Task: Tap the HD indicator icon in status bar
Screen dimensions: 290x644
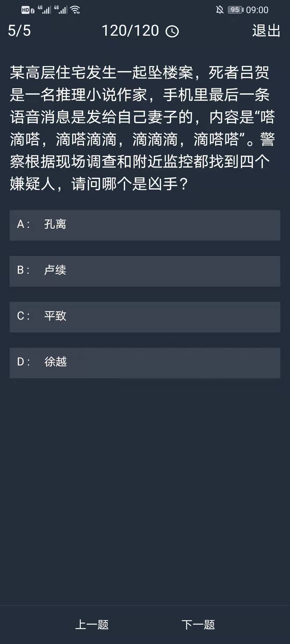Action: [28, 10]
